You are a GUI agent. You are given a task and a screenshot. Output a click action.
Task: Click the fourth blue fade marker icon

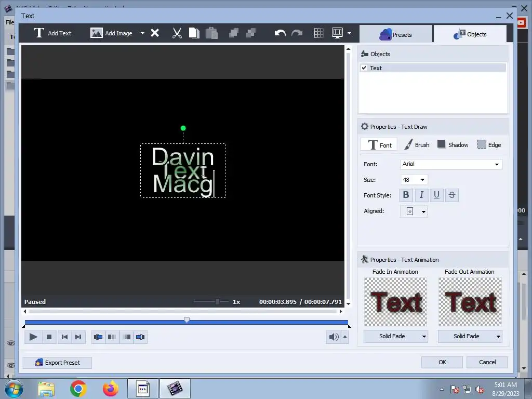click(140, 337)
